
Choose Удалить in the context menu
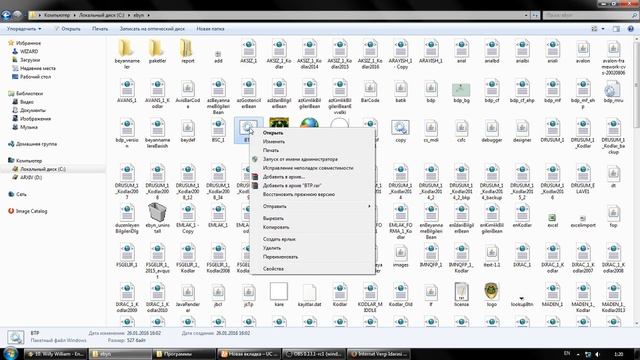272,248
